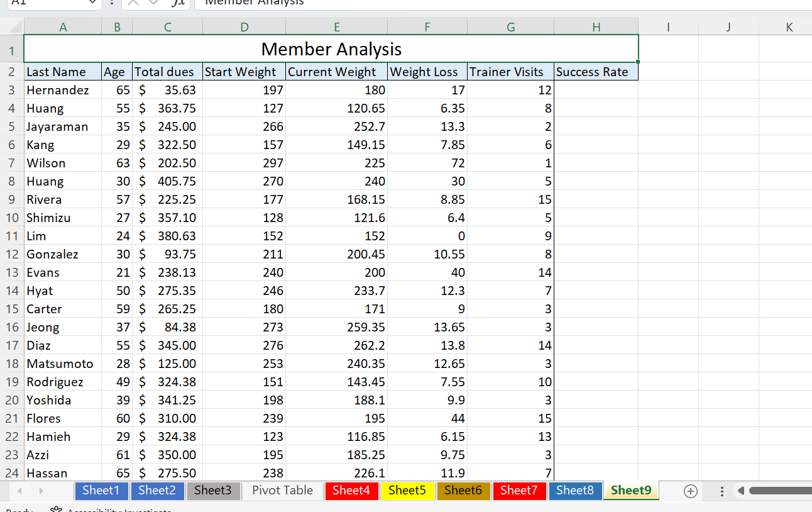Select the gray Sheet3 tab
The width and height of the screenshot is (812, 512).
[213, 491]
